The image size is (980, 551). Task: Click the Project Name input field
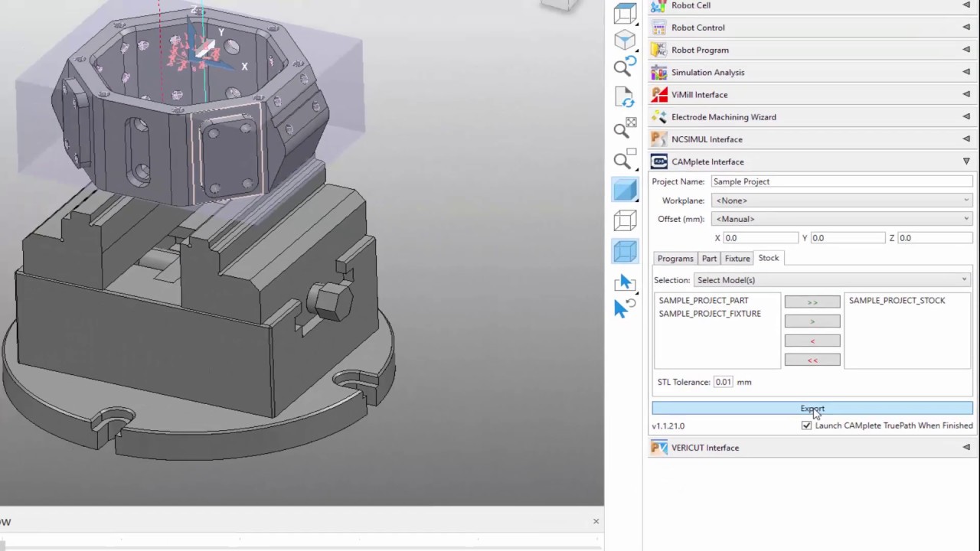[842, 181]
